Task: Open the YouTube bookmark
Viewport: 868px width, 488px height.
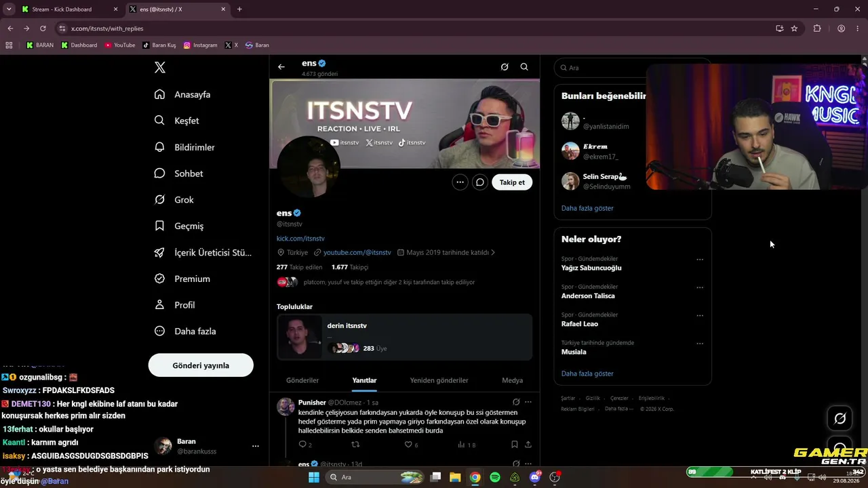Action: pyautogui.click(x=119, y=45)
